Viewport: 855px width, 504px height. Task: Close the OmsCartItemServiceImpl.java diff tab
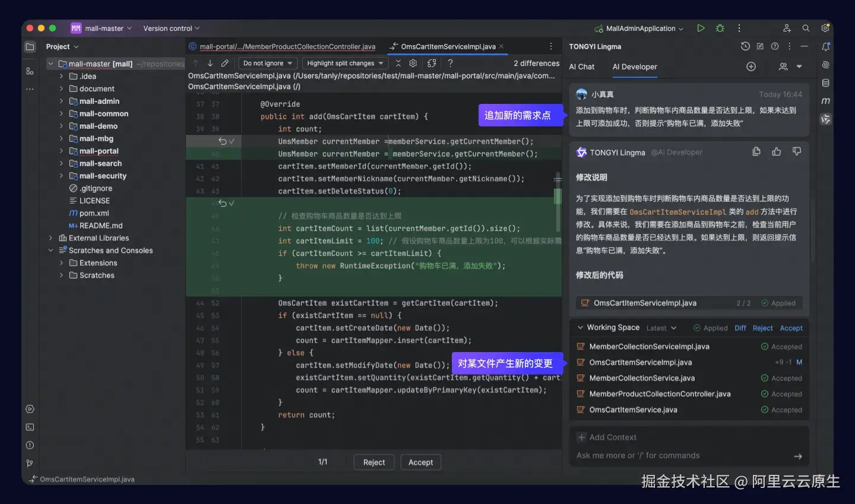(x=501, y=46)
